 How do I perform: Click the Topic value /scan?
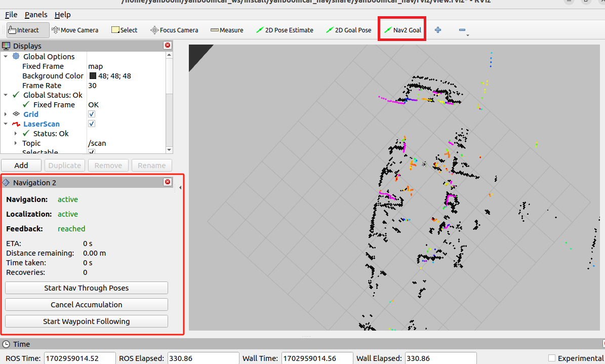97,143
